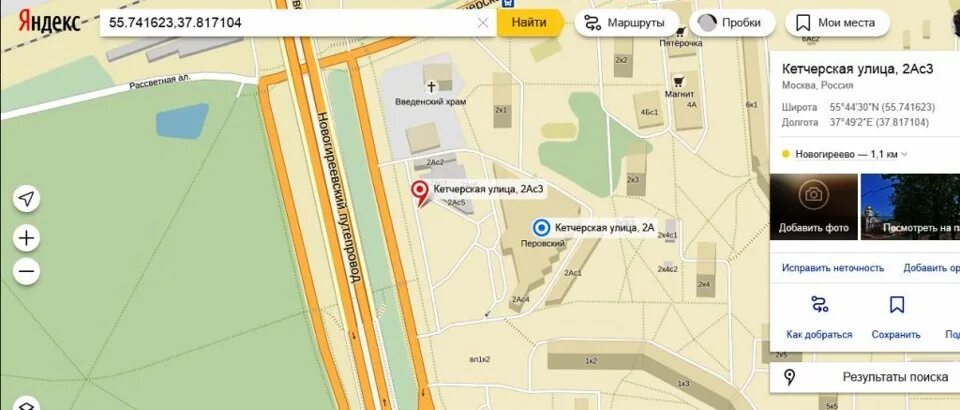Open the Посмотреть на панораме thumbnail
960x410 pixels.
click(910, 207)
